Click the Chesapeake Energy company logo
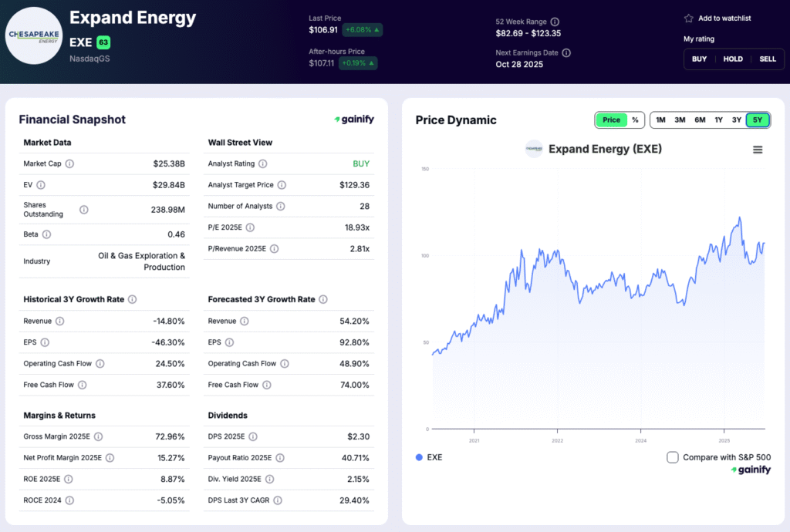The width and height of the screenshot is (790, 532). 34,35
